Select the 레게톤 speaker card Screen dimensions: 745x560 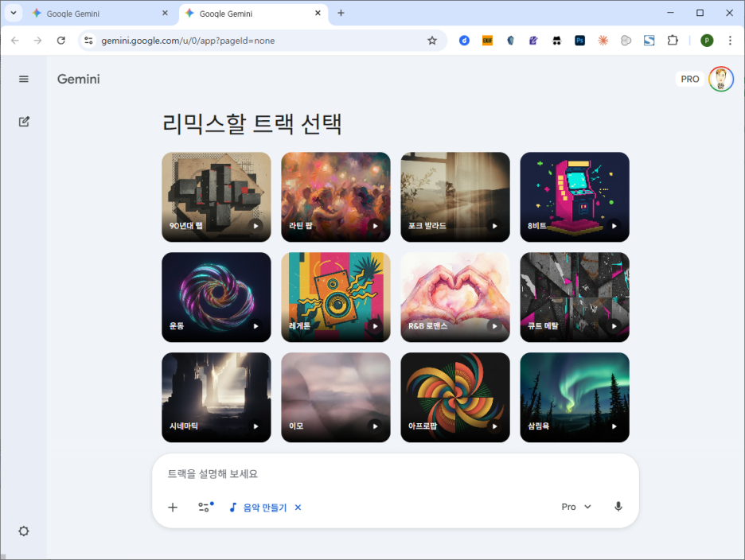click(336, 297)
